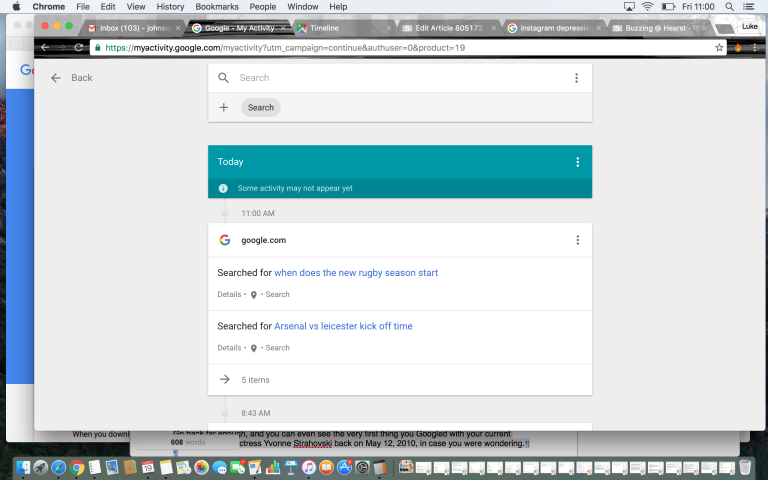Click the 8:43 AM timestamp label

coord(256,413)
